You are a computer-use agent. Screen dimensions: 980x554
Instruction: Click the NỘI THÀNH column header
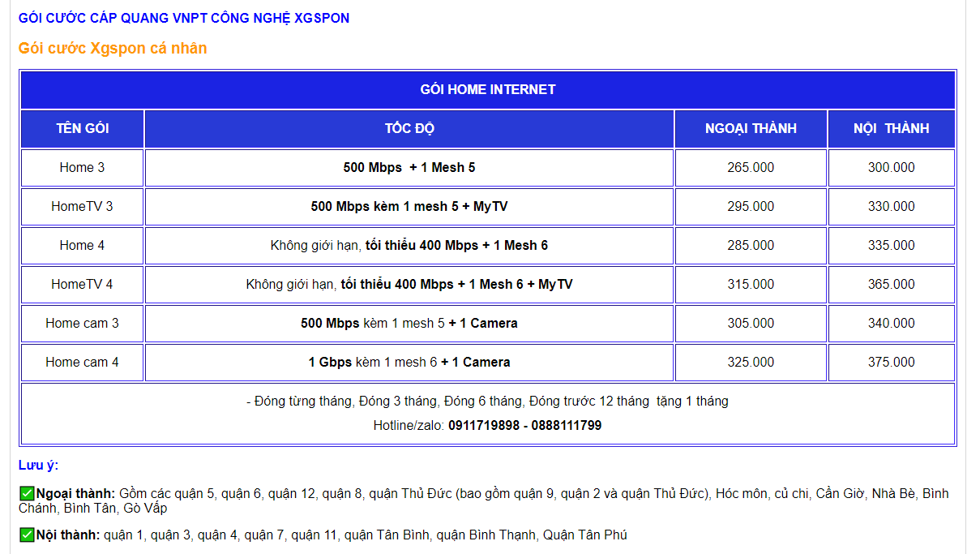click(892, 128)
